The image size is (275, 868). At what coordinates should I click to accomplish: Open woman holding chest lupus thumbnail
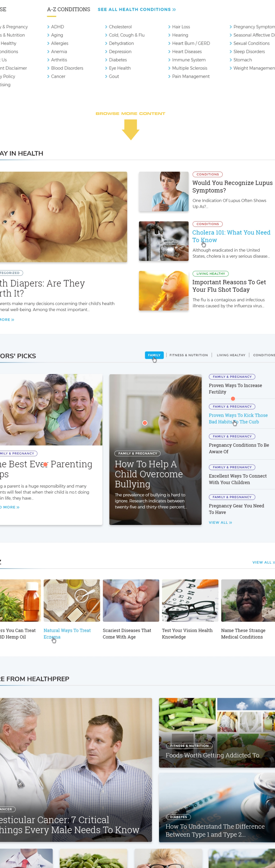164,192
